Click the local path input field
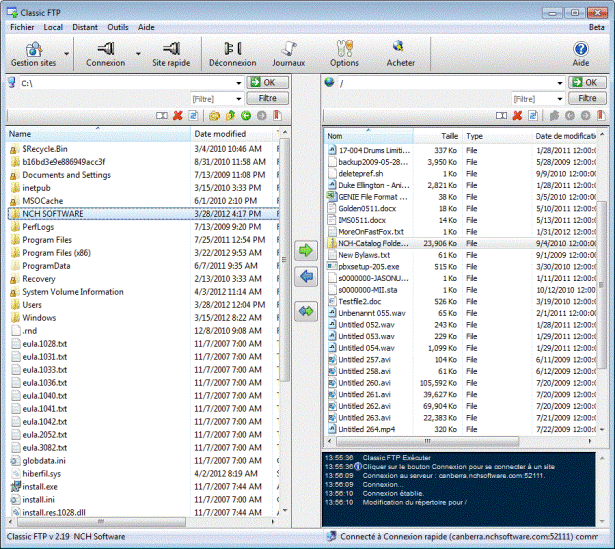 coord(127,83)
